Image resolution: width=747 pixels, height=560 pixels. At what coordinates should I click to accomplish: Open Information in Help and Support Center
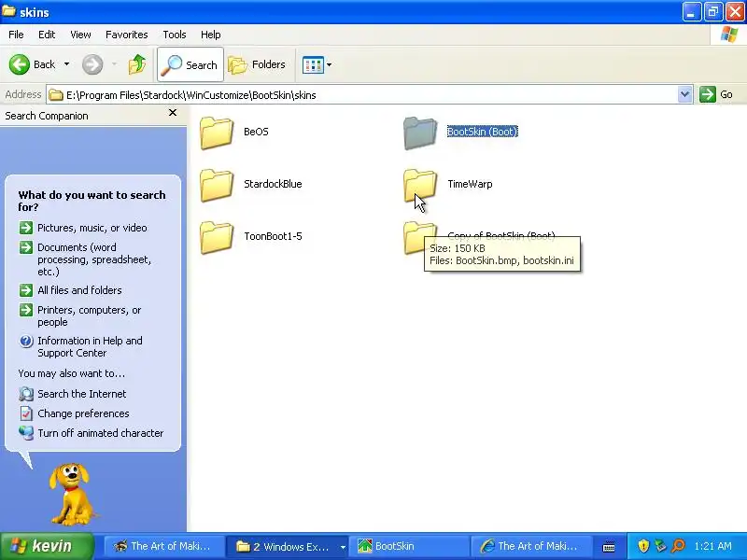pyautogui.click(x=90, y=346)
